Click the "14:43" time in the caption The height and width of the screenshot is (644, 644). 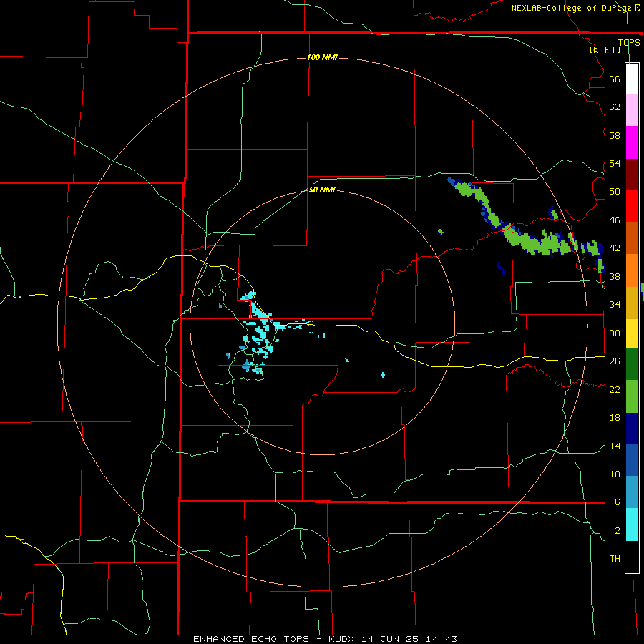click(x=440, y=639)
